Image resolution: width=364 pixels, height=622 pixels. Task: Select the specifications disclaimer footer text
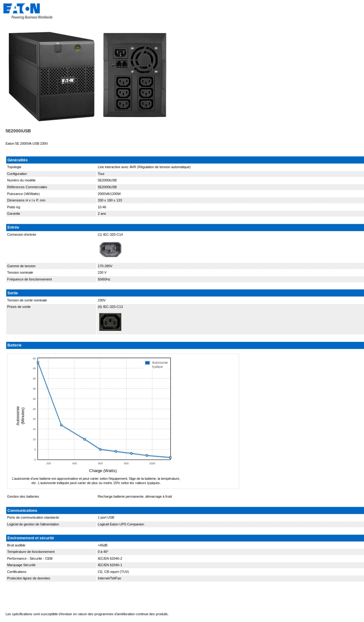point(87,614)
